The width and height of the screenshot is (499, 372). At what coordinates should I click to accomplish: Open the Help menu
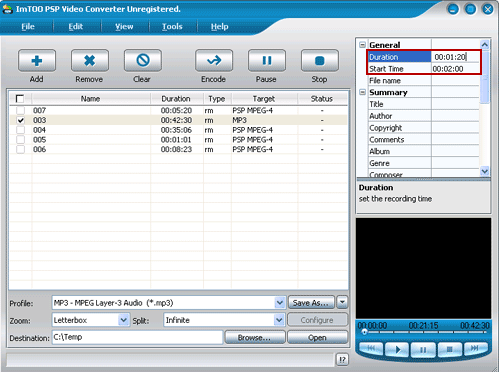pyautogui.click(x=220, y=26)
